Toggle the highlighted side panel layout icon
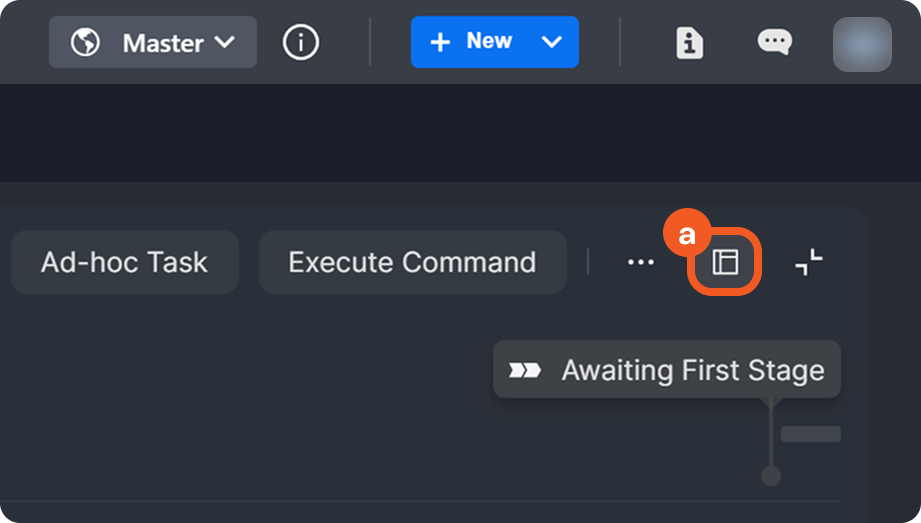Screen dimensions: 921x523 [725, 263]
